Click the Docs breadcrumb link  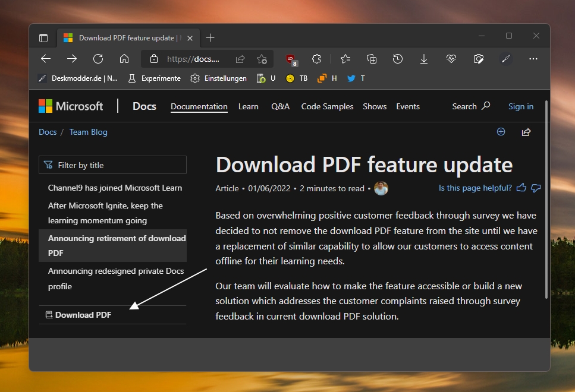coord(48,132)
